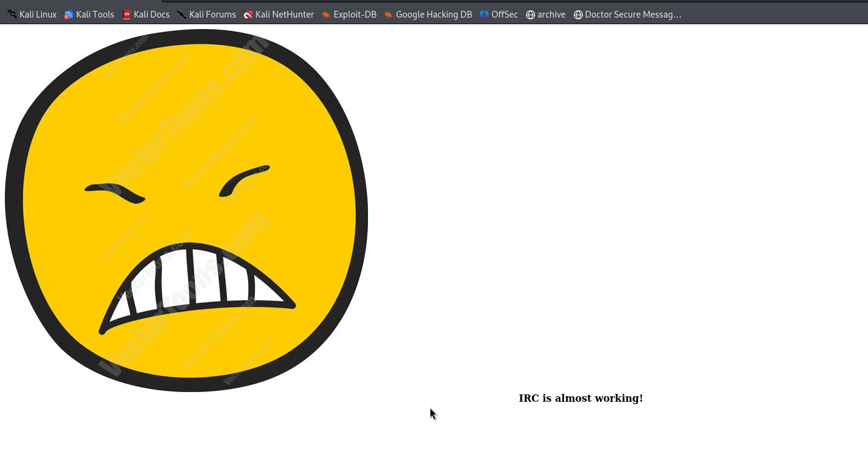
Task: Click the globe icon beside Doctor Secure bookmark
Action: point(578,15)
